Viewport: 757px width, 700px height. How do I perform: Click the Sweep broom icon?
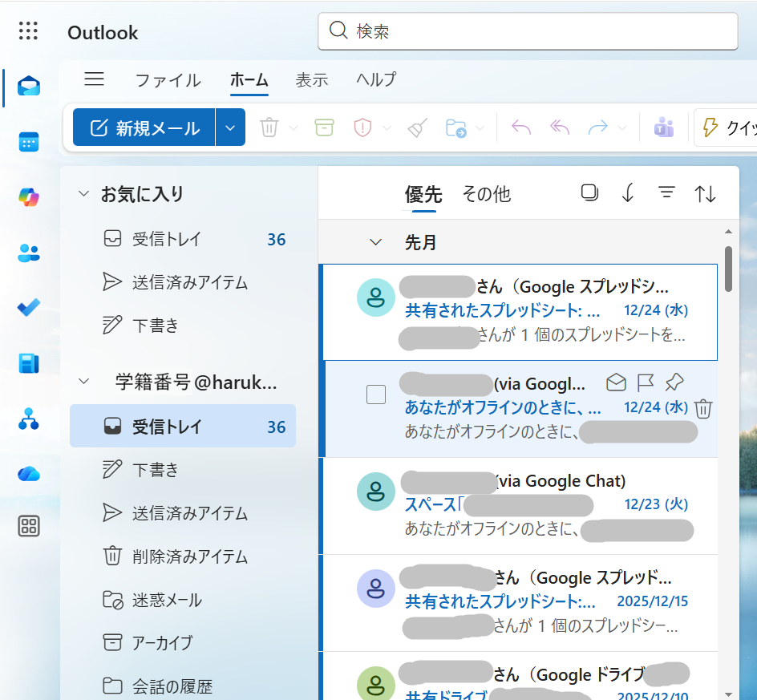[418, 128]
